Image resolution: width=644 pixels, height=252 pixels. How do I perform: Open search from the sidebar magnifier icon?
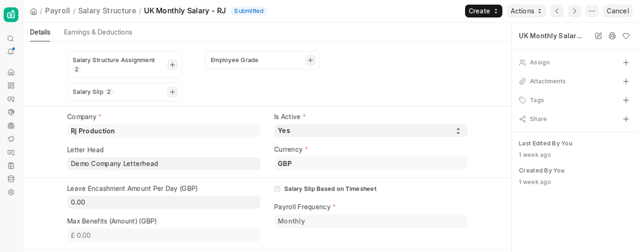click(11, 39)
